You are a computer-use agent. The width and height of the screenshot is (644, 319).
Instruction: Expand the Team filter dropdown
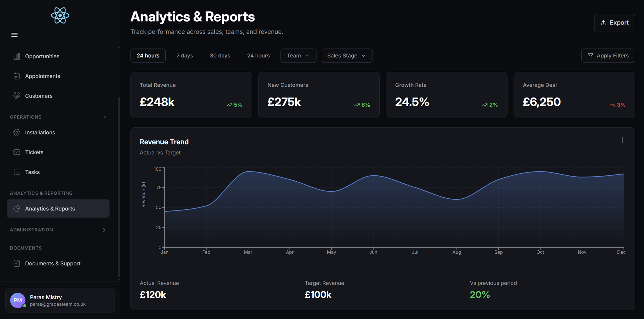pos(298,55)
